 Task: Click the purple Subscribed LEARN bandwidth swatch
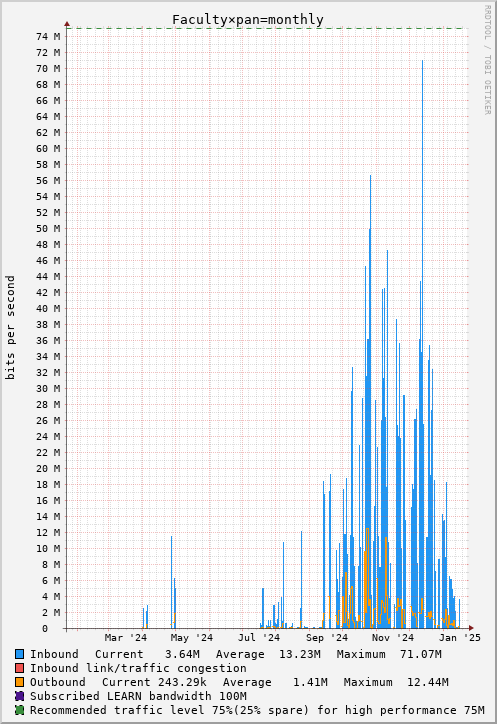click(19, 696)
